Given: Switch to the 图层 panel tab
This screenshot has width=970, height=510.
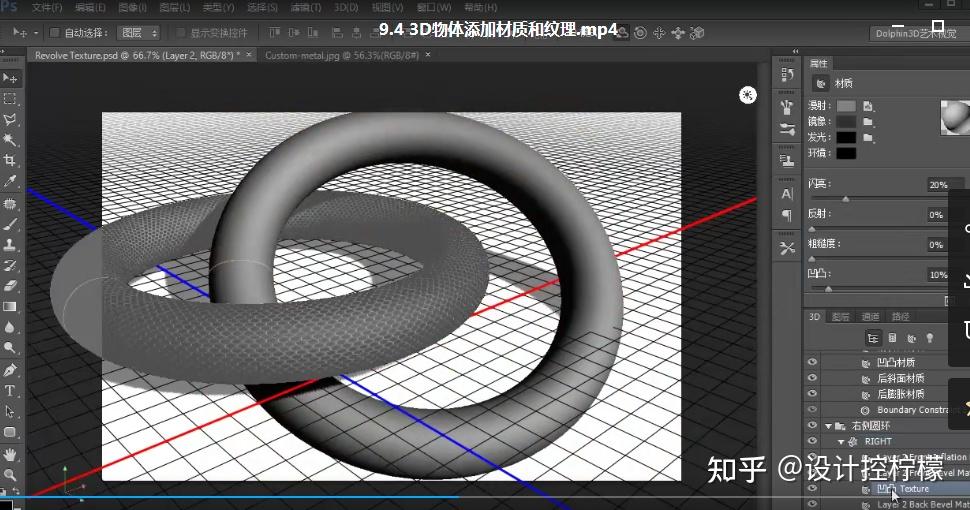Looking at the screenshot, I should [840, 317].
